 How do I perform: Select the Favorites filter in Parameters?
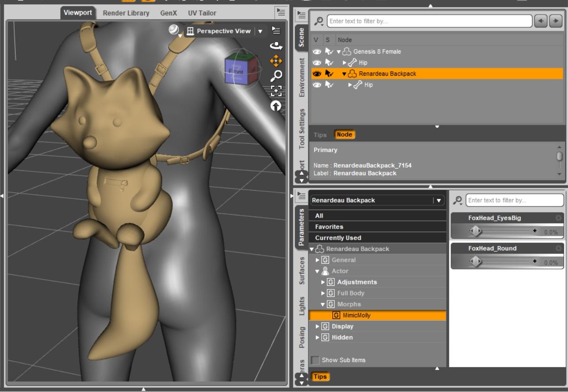coord(378,227)
